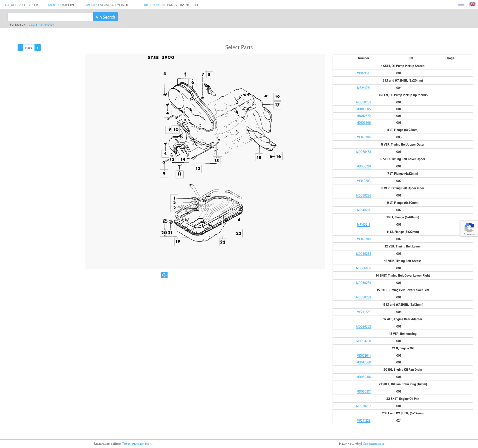Switch language using the UK flag icon
This screenshot has width=478, height=448.
[472, 5]
